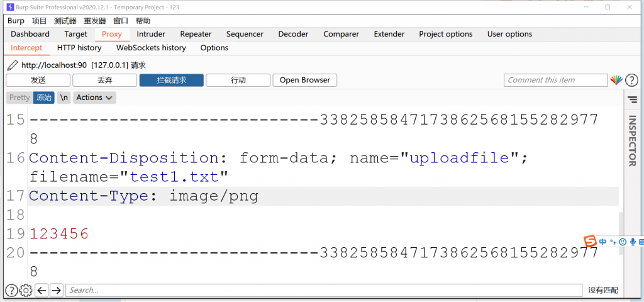Viewport: 644px width, 302px height.
Task: Click the Search input field
Action: (324, 291)
